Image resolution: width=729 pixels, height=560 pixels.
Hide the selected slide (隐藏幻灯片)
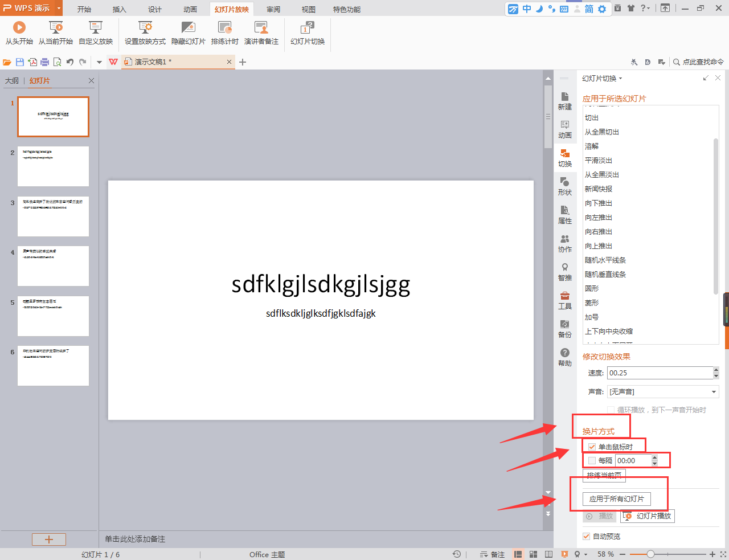click(189, 33)
